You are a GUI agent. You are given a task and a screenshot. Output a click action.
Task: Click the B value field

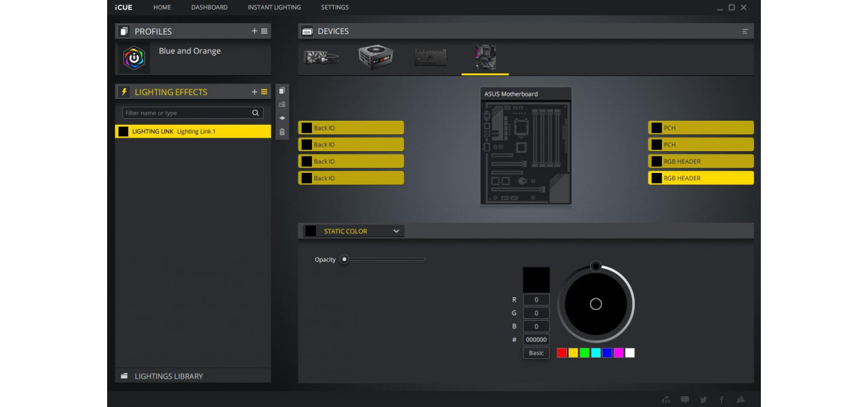point(536,326)
